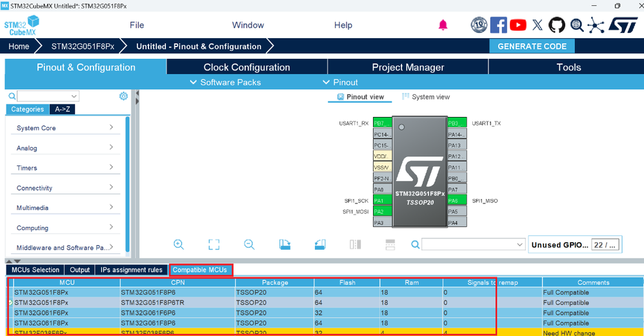Switch to Project Manager tab
This screenshot has width=644, height=336.
(x=408, y=67)
